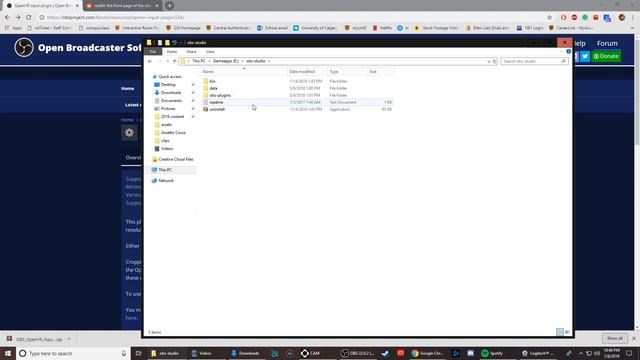Open the data folder in file list
This screenshot has width=640, height=360.
click(213, 88)
